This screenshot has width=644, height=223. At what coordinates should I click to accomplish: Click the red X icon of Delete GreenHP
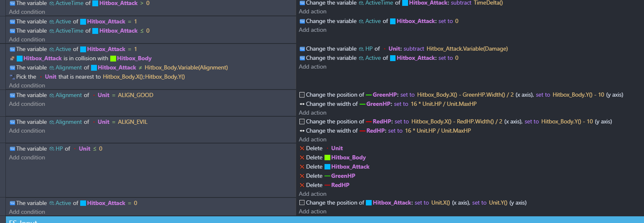[302, 176]
